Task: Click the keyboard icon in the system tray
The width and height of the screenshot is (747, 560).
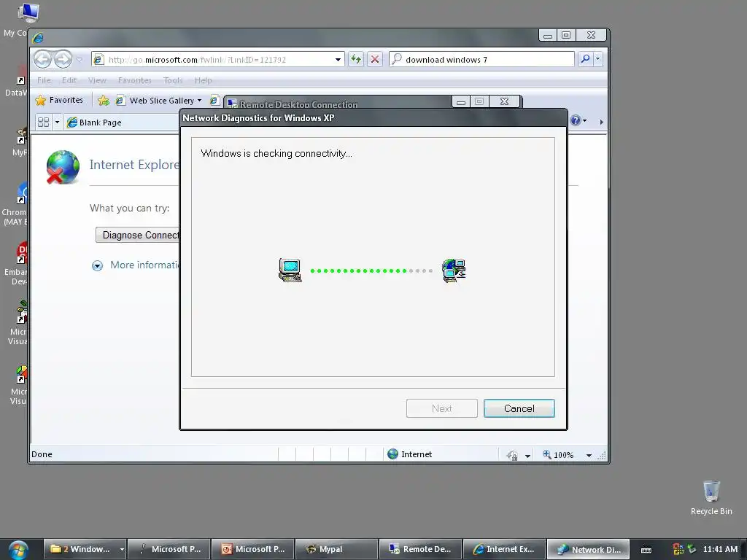Action: (646, 550)
